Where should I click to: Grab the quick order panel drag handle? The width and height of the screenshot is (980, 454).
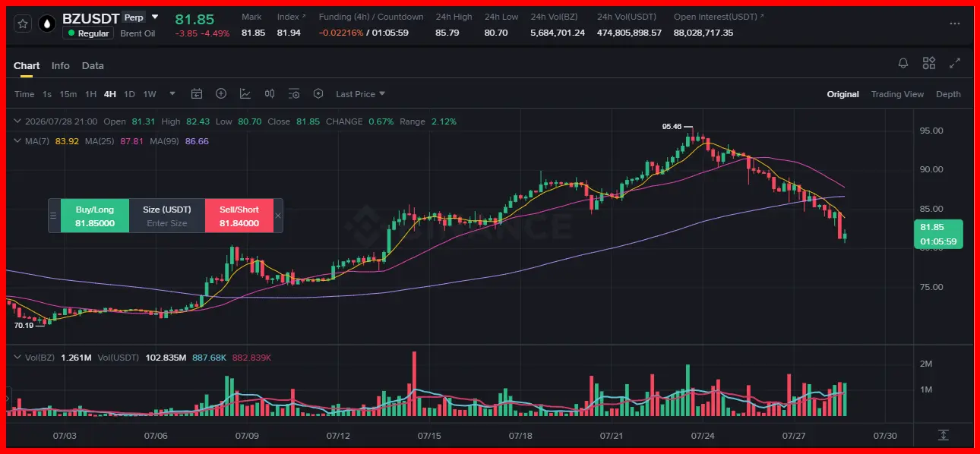point(54,216)
